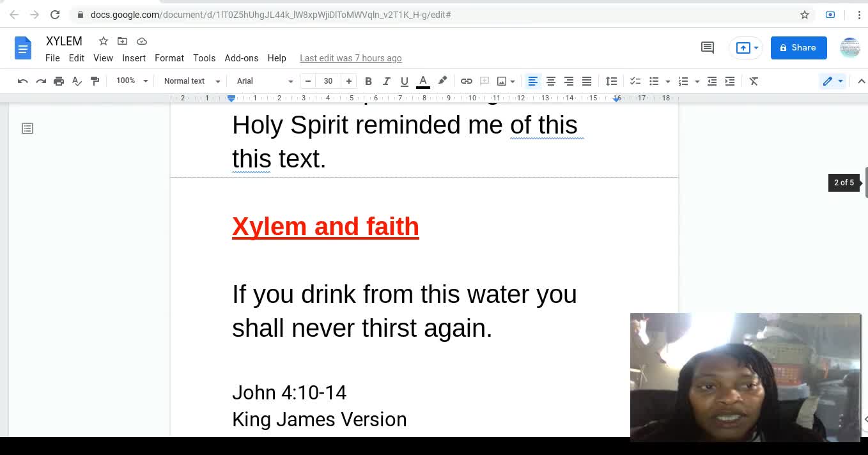Open Last edit was 7 hours ago link
The width and height of the screenshot is (868, 455).
(x=350, y=58)
